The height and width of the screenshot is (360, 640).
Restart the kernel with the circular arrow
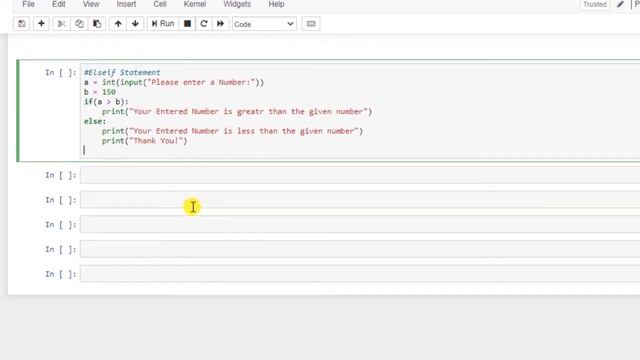(204, 24)
